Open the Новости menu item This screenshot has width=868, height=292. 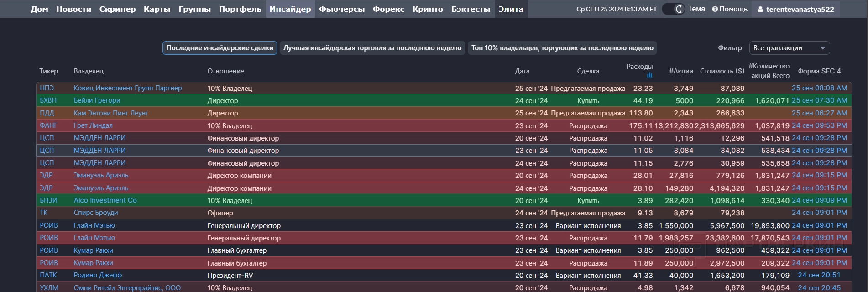coord(73,9)
